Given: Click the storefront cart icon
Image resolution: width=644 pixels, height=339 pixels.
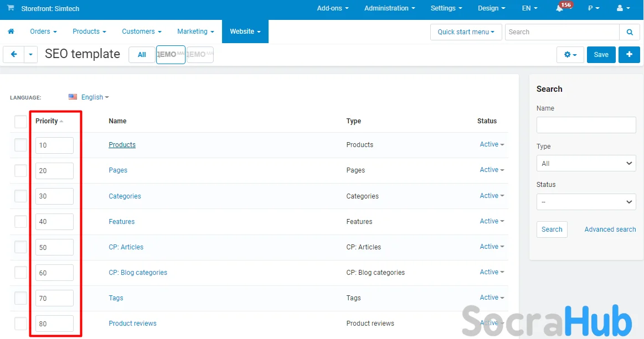Looking at the screenshot, I should click(11, 8).
